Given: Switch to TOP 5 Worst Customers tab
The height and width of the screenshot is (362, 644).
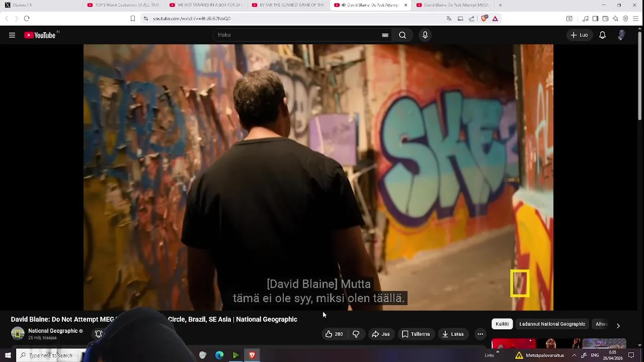Looking at the screenshot, I should (123, 5).
